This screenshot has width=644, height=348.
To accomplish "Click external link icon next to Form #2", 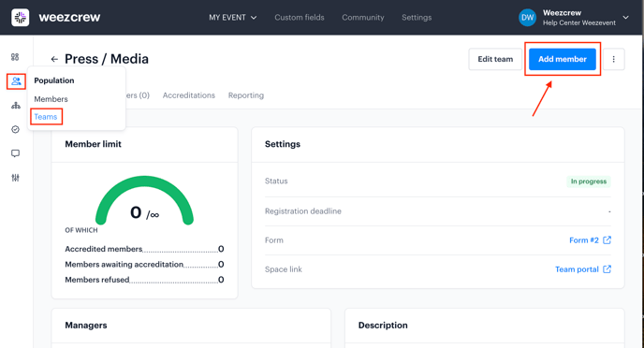I will [x=607, y=240].
